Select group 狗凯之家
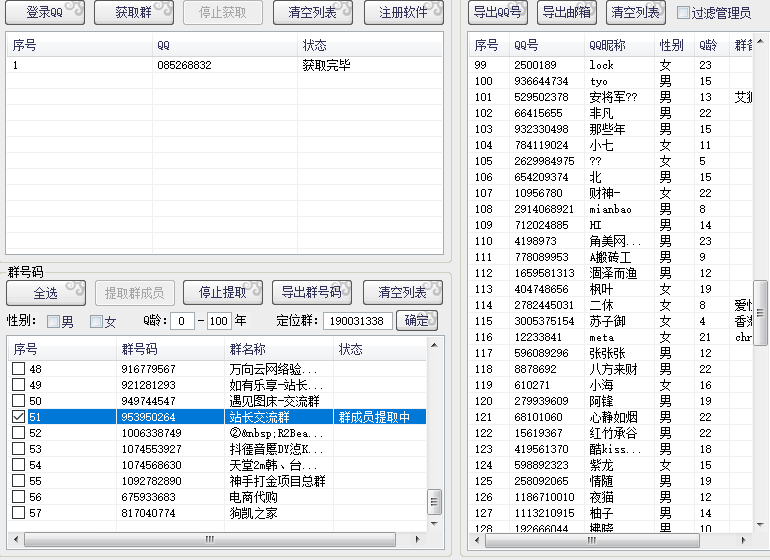Screen dimensions: 770x560 coord(253,513)
